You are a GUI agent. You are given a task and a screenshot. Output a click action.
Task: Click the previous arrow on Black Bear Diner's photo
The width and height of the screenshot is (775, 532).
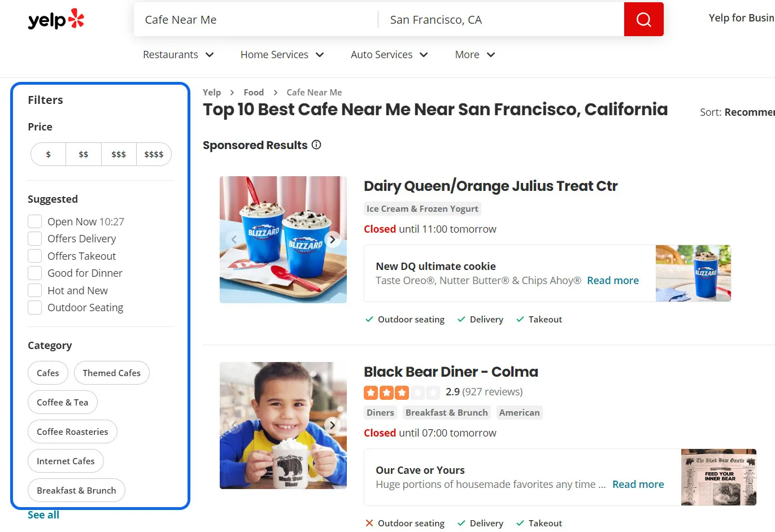[x=234, y=425]
